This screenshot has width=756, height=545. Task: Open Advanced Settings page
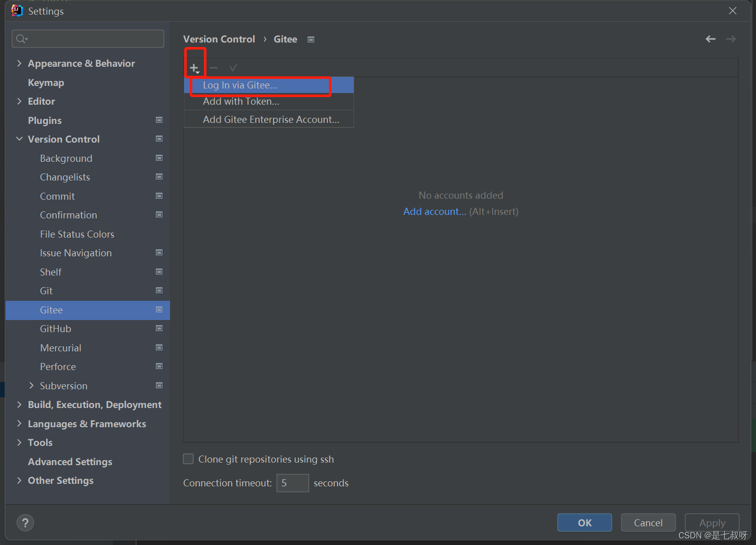click(x=70, y=462)
